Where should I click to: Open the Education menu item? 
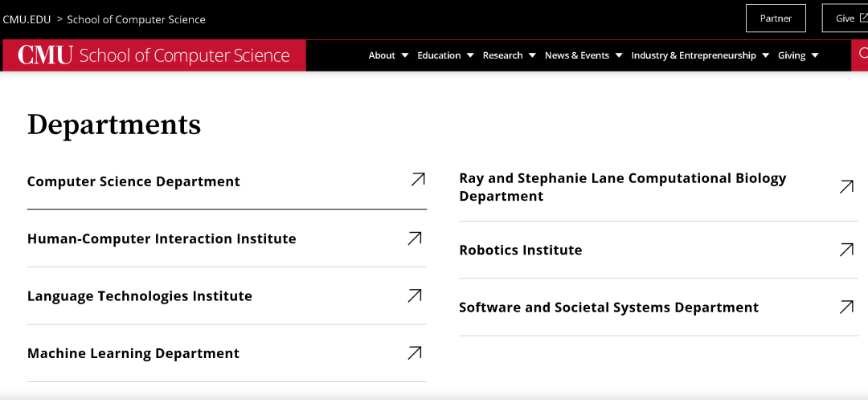[x=439, y=55]
